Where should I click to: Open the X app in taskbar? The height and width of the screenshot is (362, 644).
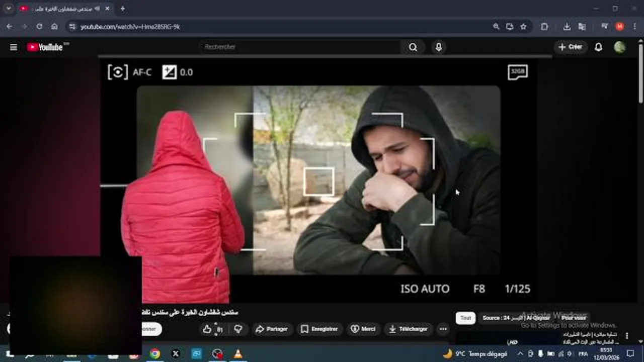(x=176, y=354)
